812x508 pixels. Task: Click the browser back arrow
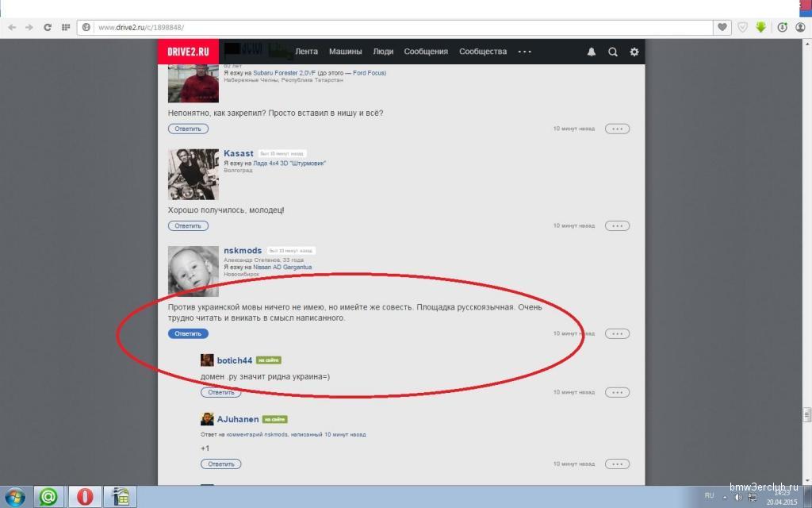click(x=12, y=27)
